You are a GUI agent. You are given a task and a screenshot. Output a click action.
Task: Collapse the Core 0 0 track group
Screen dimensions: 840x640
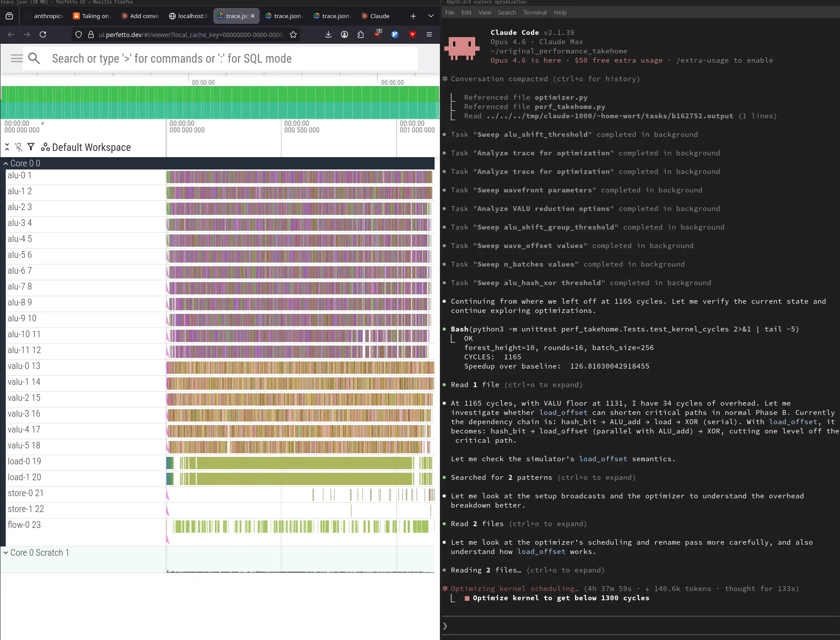6,163
